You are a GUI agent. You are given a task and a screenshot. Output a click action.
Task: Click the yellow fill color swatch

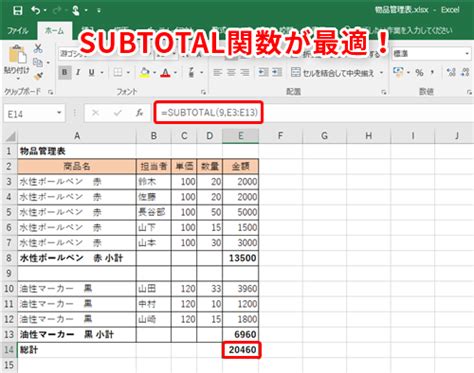click(145, 72)
